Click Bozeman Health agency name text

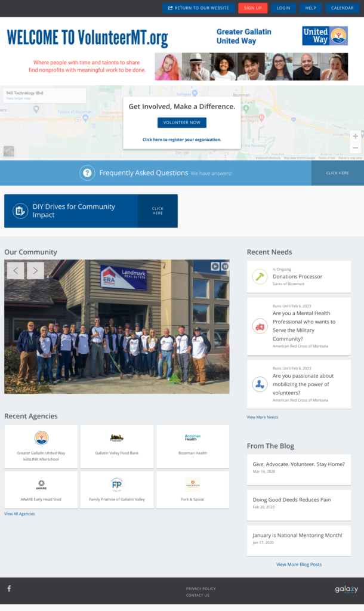tap(193, 453)
